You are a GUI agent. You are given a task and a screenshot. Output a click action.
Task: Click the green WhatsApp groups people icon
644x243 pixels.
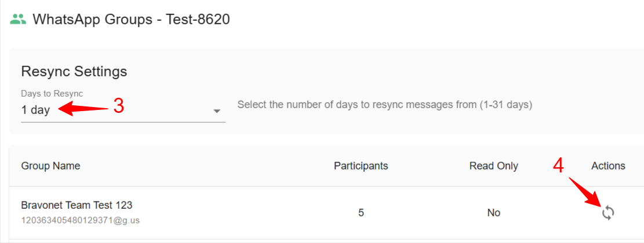pyautogui.click(x=19, y=19)
